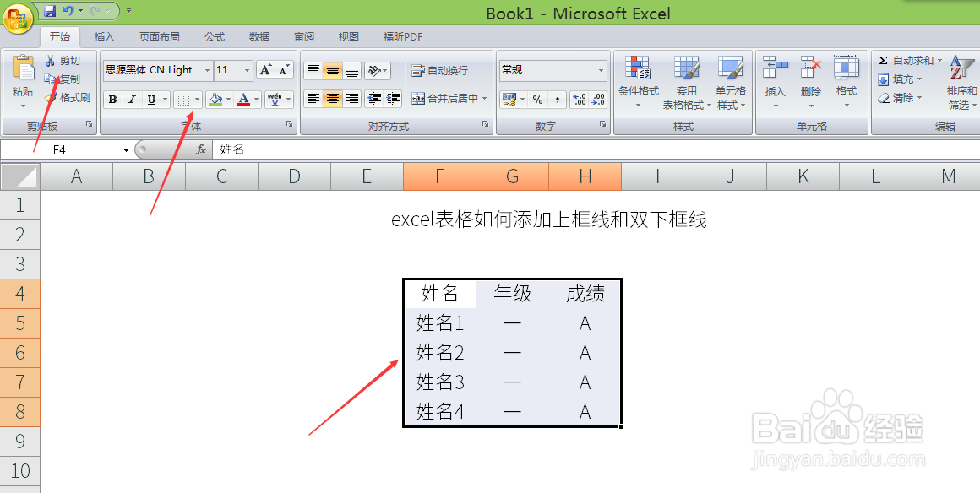The image size is (980, 493).
Task: Align text to top of cell
Action: pyautogui.click(x=313, y=71)
